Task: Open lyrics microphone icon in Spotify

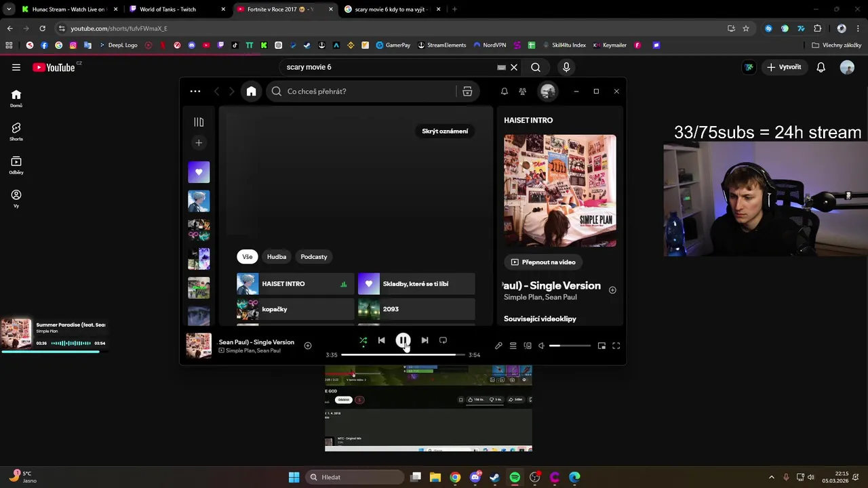Action: pyautogui.click(x=498, y=346)
